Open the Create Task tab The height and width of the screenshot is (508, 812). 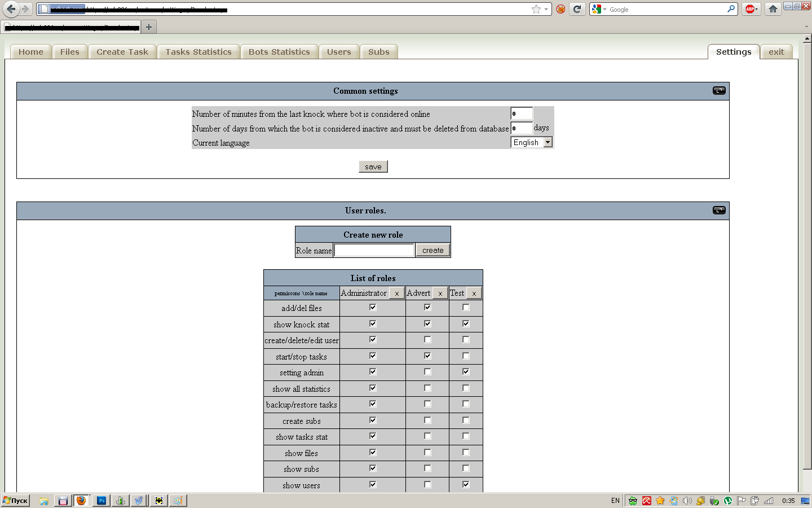122,52
